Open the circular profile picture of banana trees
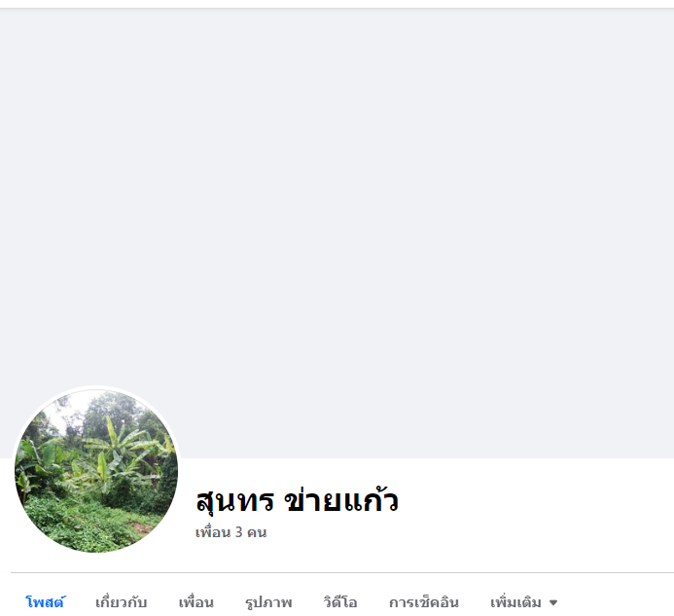Viewport: 674px width, 616px height. (x=96, y=471)
